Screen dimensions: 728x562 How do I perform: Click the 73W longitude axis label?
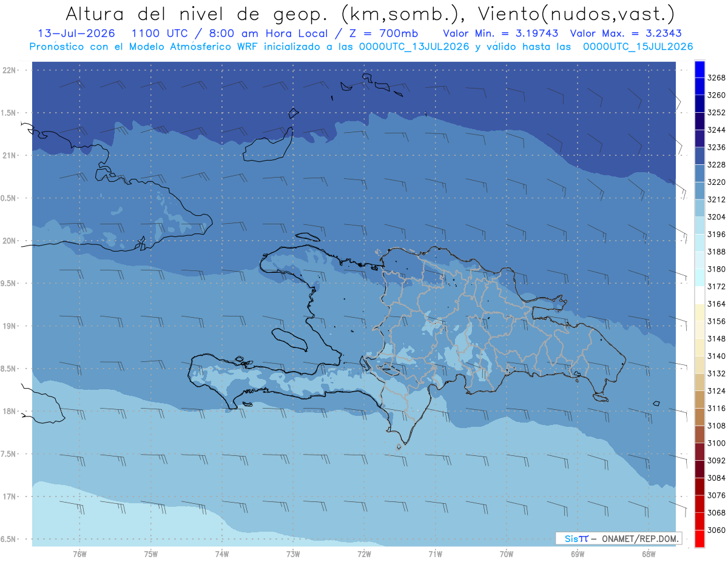[293, 554]
